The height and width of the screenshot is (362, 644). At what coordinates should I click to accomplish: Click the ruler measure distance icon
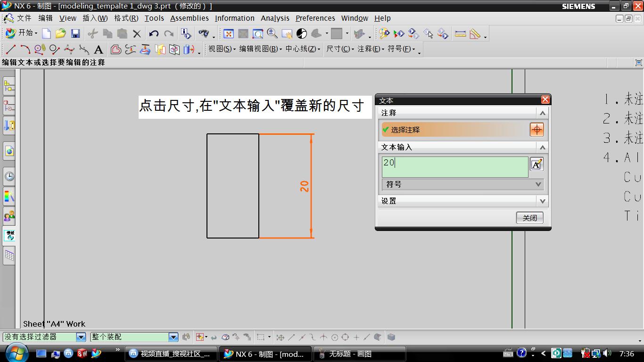tap(460, 33)
